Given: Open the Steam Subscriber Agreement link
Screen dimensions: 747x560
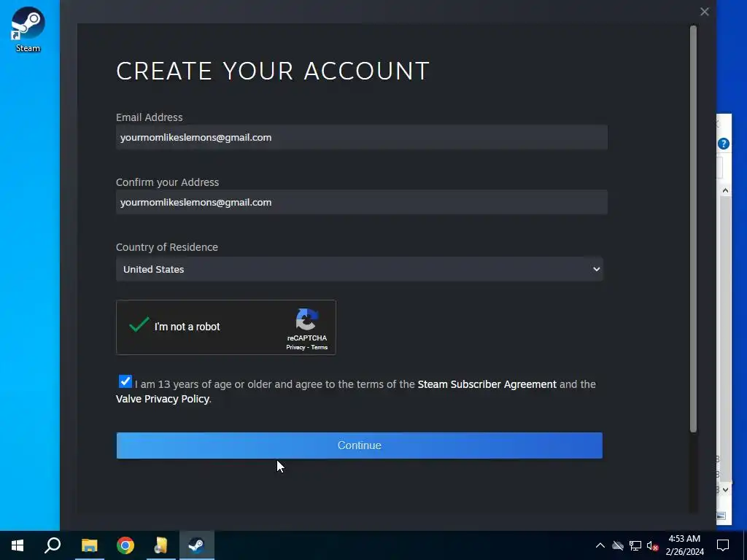Looking at the screenshot, I should click(x=487, y=384).
